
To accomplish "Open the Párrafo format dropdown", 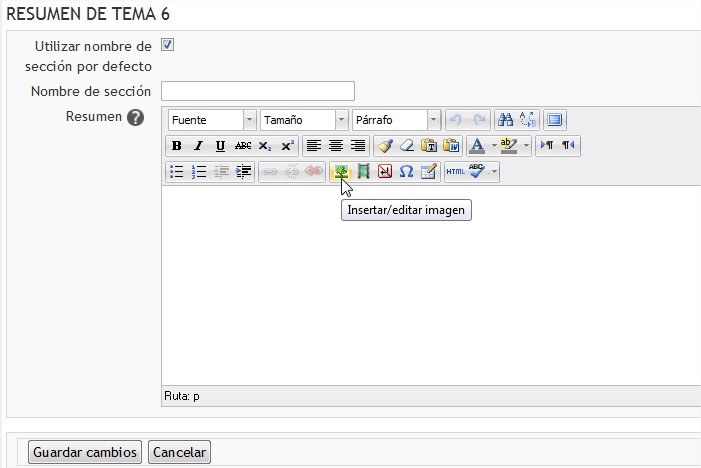I will pyautogui.click(x=433, y=120).
